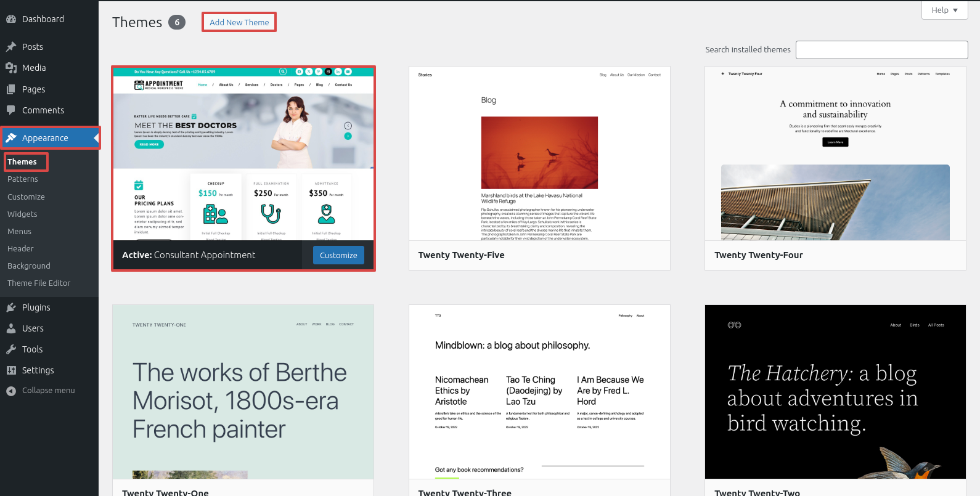This screenshot has height=496, width=980.
Task: Click the Tools wrench icon
Action: 11,349
